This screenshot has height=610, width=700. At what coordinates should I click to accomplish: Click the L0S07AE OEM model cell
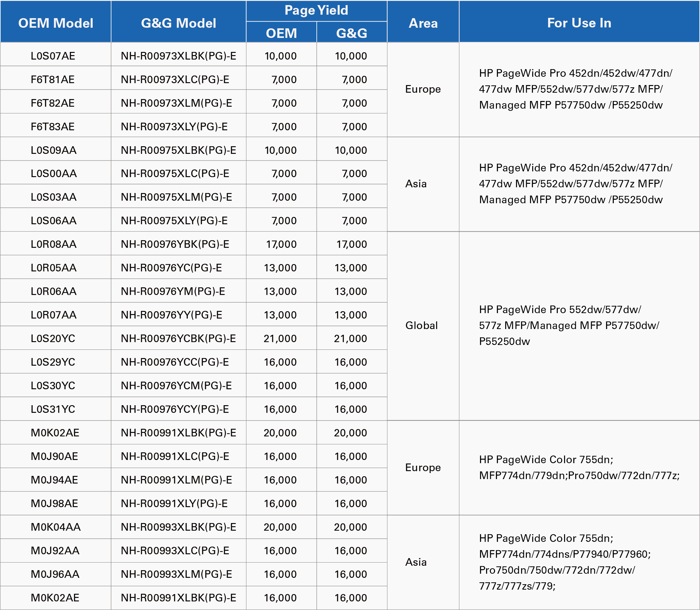pyautogui.click(x=55, y=54)
